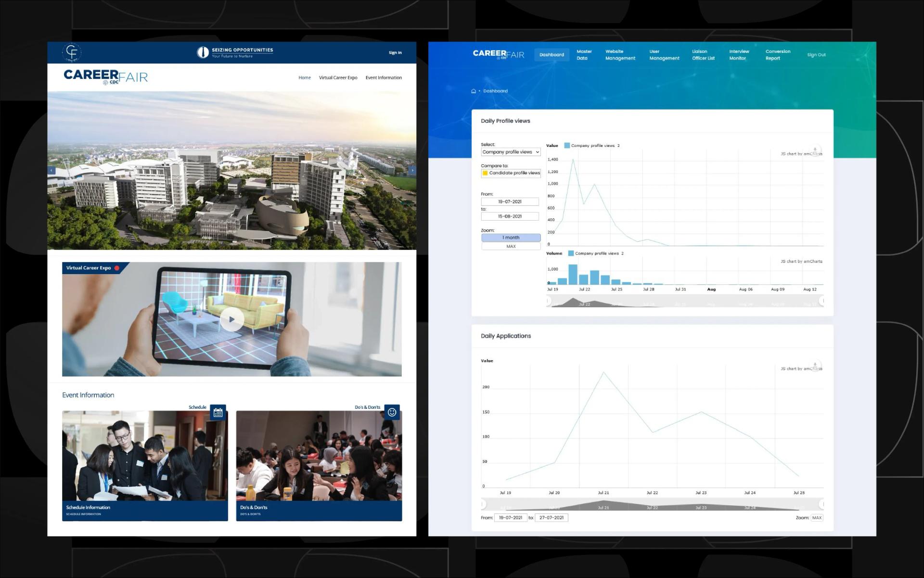Click Daily Applications From date field
This screenshot has height=578, width=924.
click(511, 518)
